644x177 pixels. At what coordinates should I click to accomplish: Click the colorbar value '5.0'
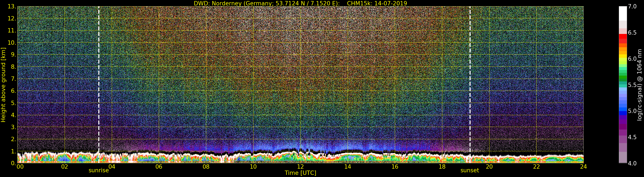tap(632, 111)
